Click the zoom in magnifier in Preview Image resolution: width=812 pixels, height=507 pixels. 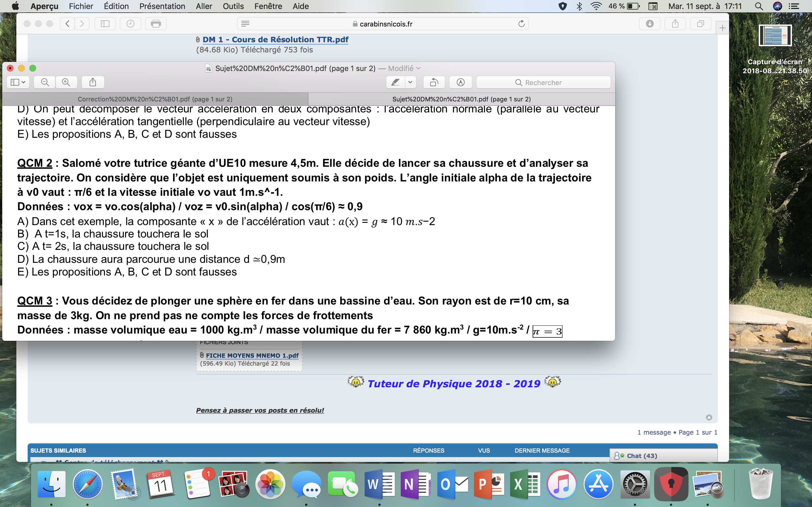pos(66,82)
